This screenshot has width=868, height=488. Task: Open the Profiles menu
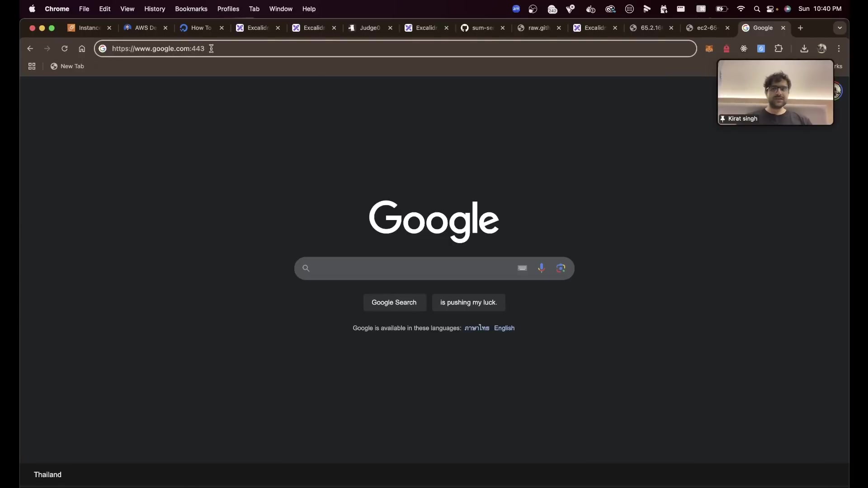click(x=228, y=9)
